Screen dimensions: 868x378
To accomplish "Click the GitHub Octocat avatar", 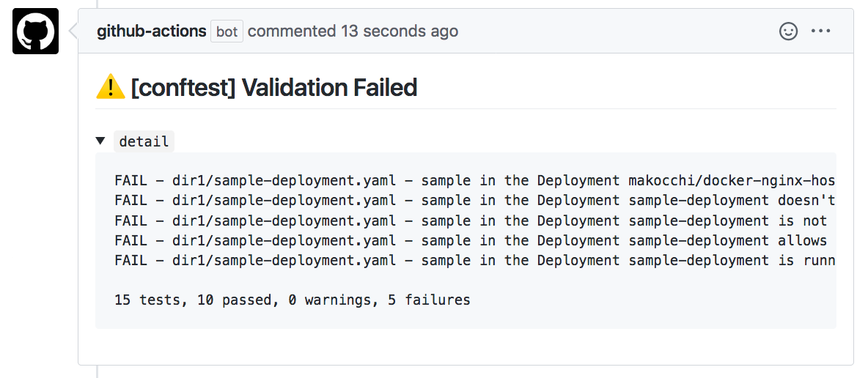I will coord(35,31).
